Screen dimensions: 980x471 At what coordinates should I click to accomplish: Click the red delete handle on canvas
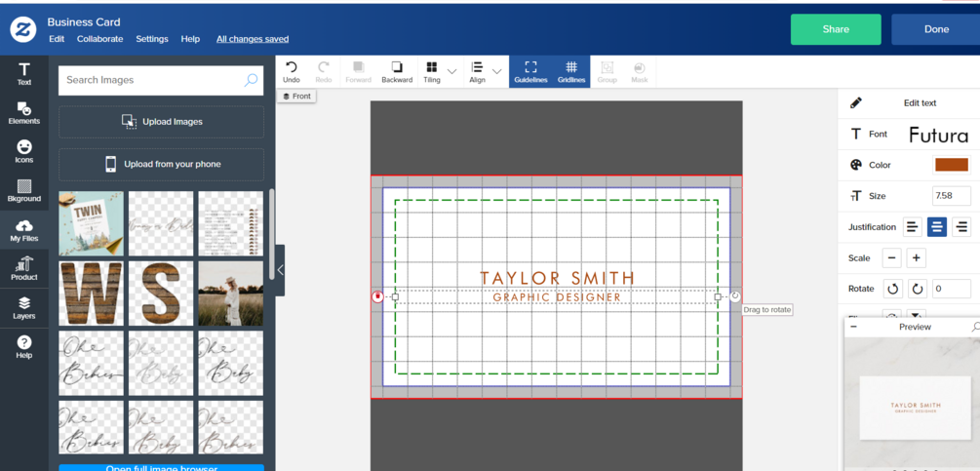pyautogui.click(x=377, y=296)
